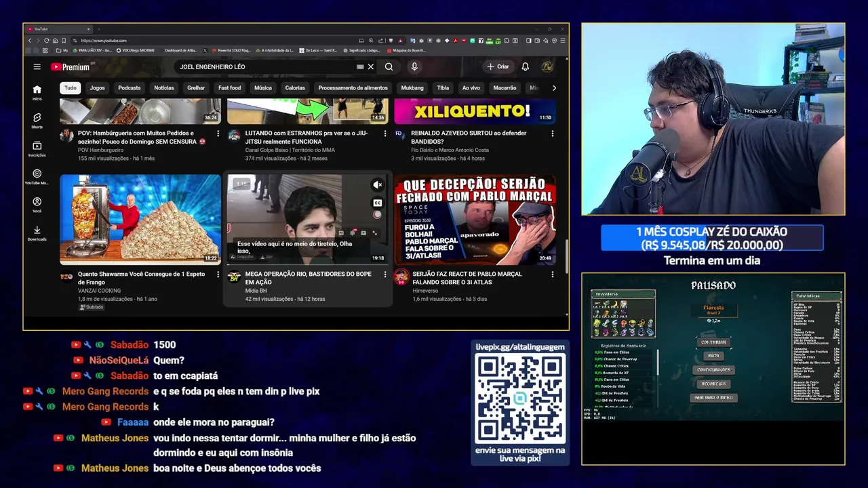Select the Mukbang filter chip
This screenshot has width=868, height=488.
(x=412, y=88)
